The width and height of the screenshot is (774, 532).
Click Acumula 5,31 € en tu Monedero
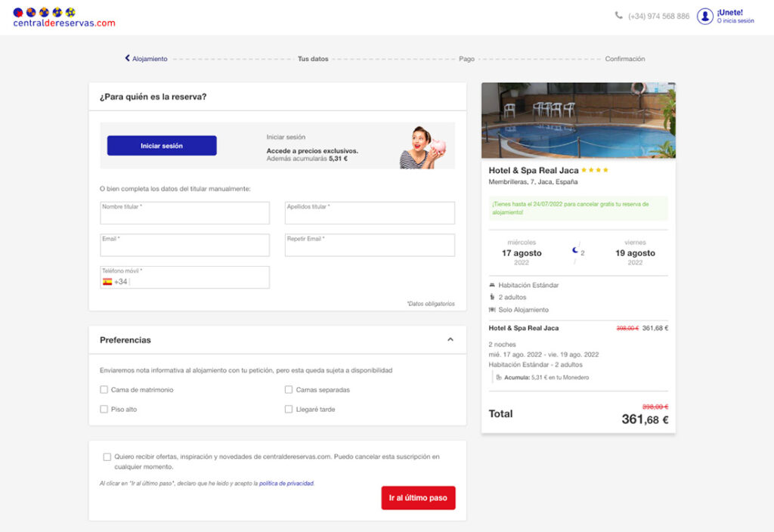(x=546, y=378)
